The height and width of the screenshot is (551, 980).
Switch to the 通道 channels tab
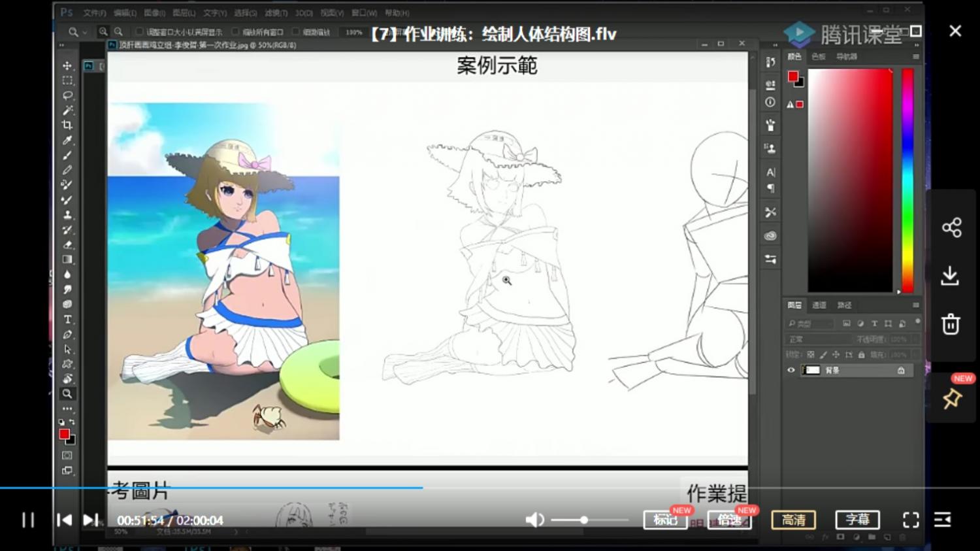819,305
